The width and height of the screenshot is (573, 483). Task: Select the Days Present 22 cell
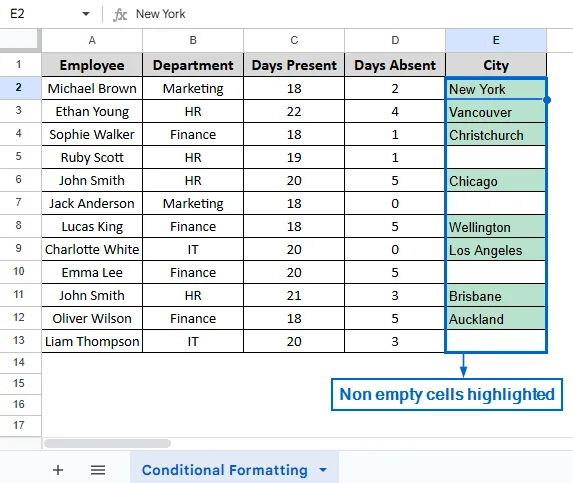click(x=294, y=111)
